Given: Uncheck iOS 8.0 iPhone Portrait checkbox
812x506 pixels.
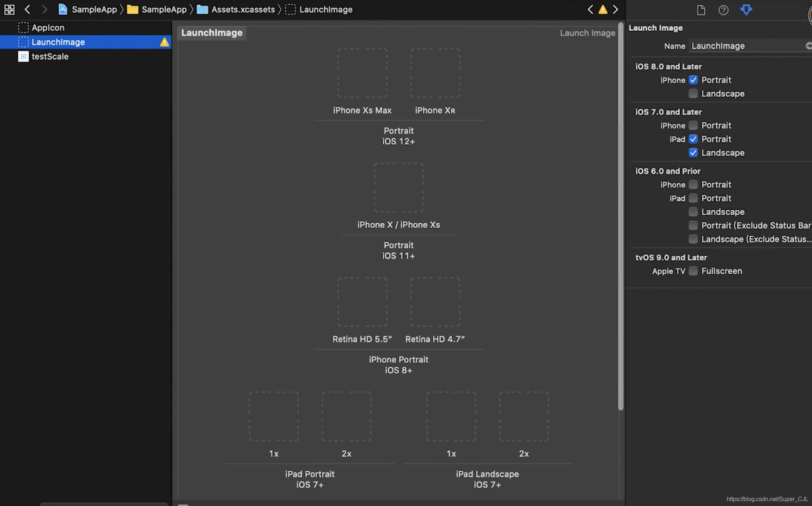Looking at the screenshot, I should click(693, 80).
